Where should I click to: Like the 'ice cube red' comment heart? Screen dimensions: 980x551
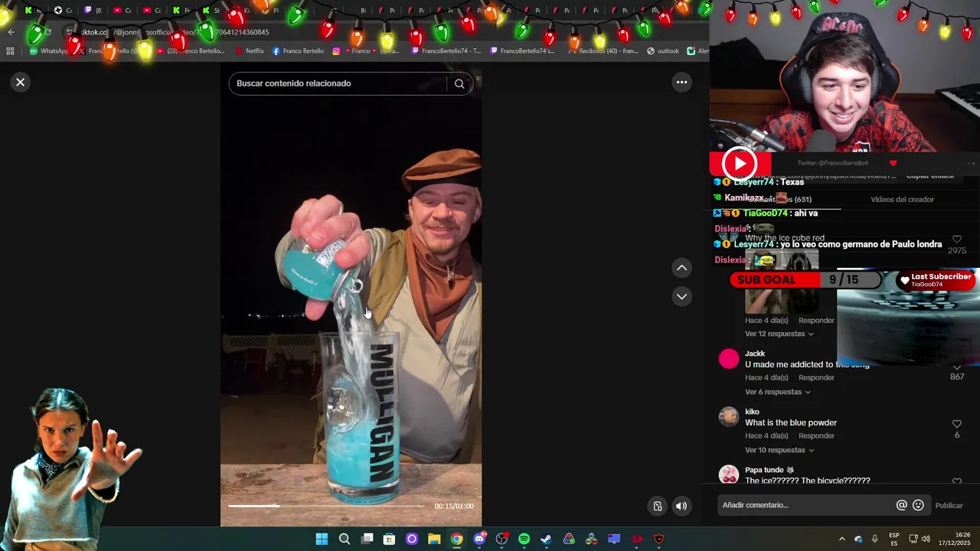click(x=956, y=240)
